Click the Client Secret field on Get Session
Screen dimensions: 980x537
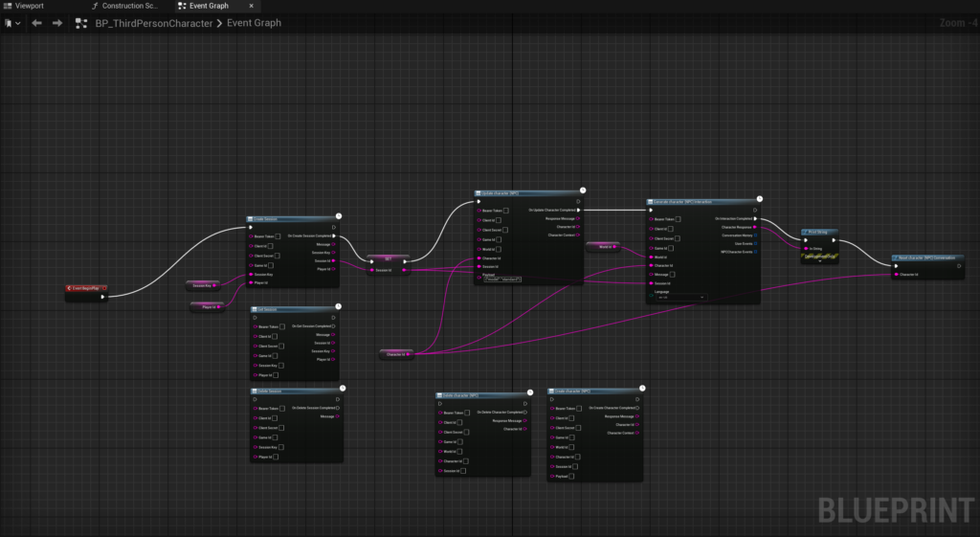click(281, 347)
